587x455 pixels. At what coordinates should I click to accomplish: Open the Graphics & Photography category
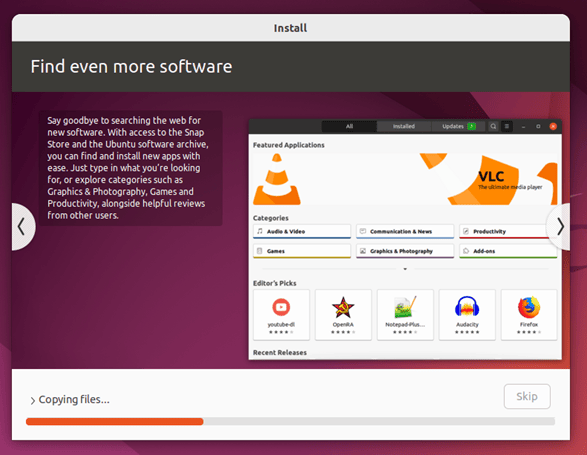(405, 251)
